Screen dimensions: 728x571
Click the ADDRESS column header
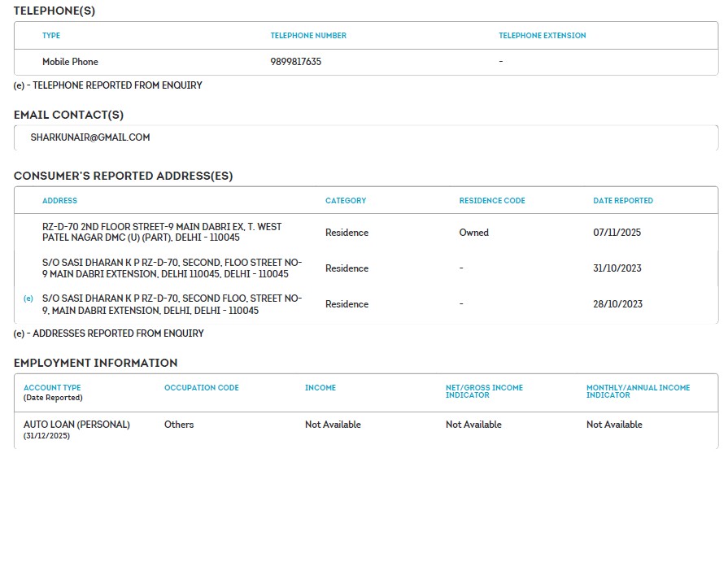59,201
